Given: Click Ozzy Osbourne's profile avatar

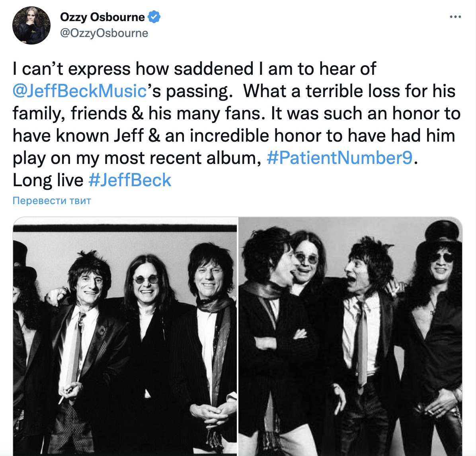Looking at the screenshot, I should click(x=31, y=25).
